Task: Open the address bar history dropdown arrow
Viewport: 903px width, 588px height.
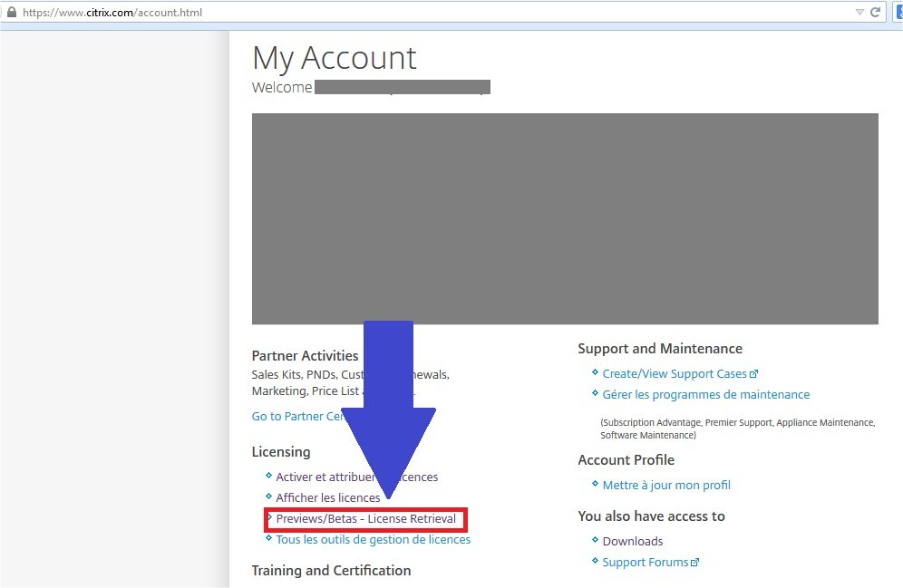Action: pos(859,13)
